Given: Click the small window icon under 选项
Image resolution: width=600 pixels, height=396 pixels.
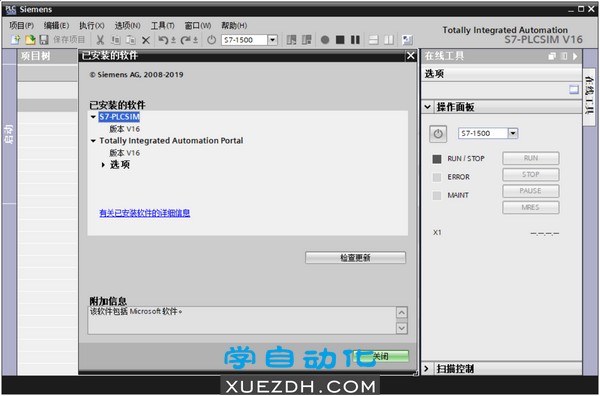Looking at the screenshot, I should point(574,90).
